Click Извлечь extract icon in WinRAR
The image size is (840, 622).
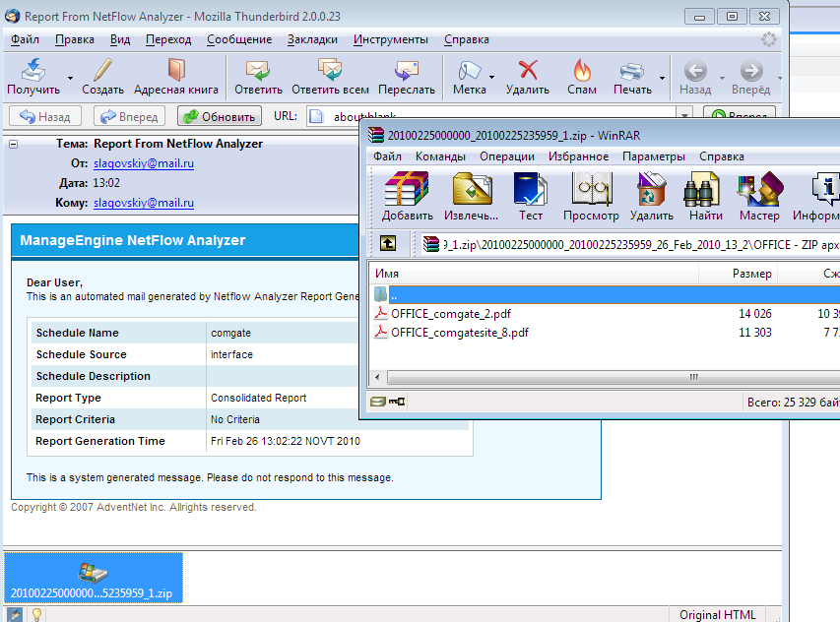pos(472,196)
